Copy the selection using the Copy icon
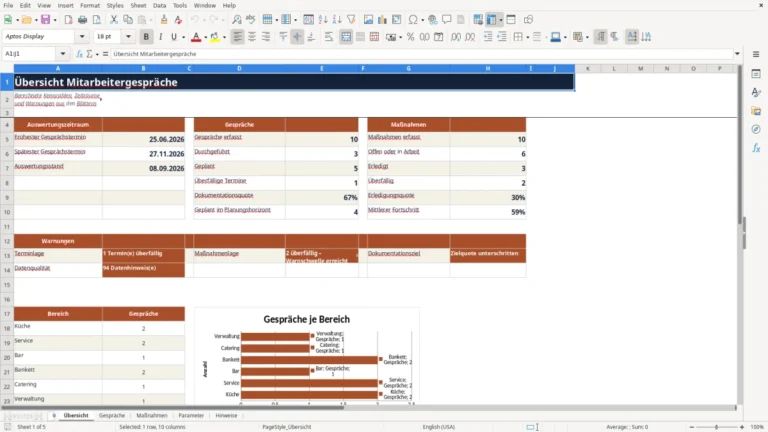The image size is (768, 432). [x=128, y=20]
